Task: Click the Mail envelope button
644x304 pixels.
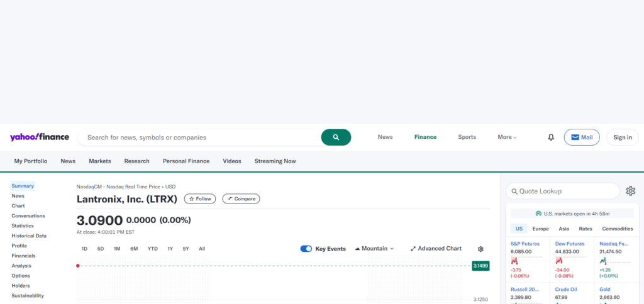Action: [x=582, y=138]
